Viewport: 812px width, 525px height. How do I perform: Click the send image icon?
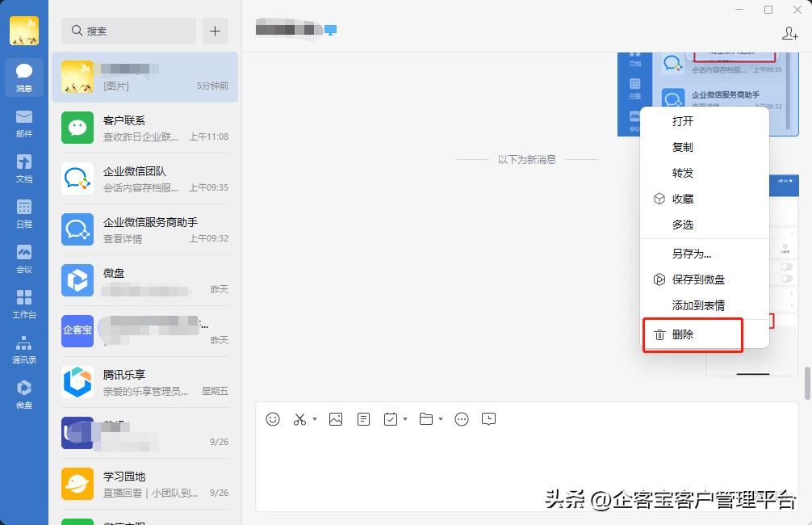coord(336,419)
